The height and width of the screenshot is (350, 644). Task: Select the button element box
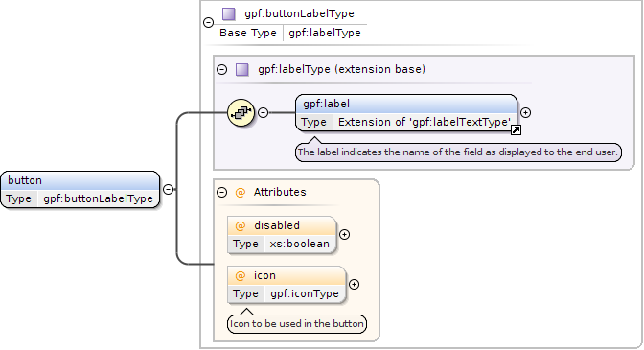(80, 189)
